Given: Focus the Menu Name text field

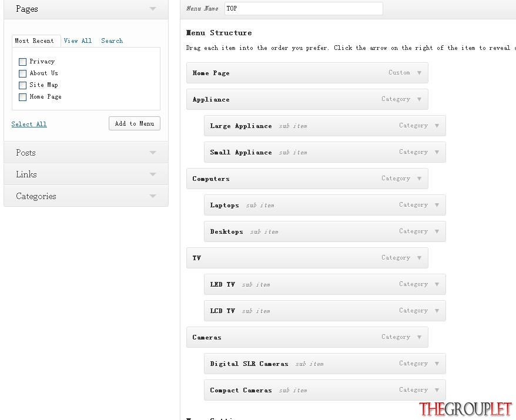Looking at the screenshot, I should [304, 9].
